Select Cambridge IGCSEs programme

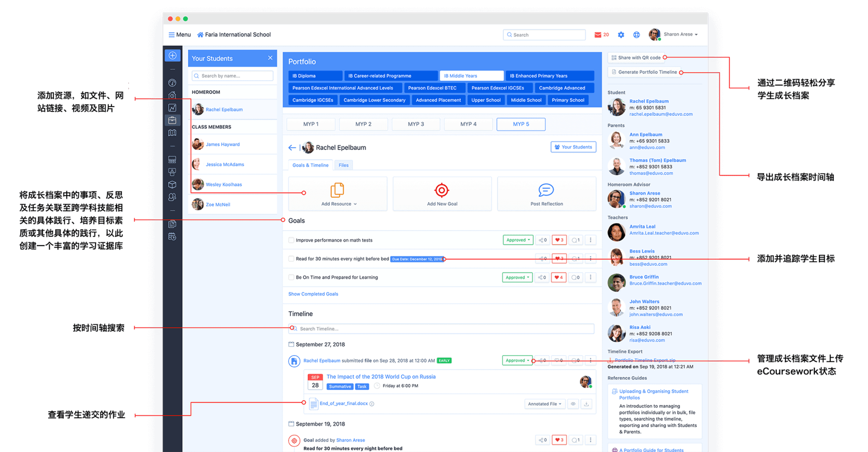click(x=312, y=100)
